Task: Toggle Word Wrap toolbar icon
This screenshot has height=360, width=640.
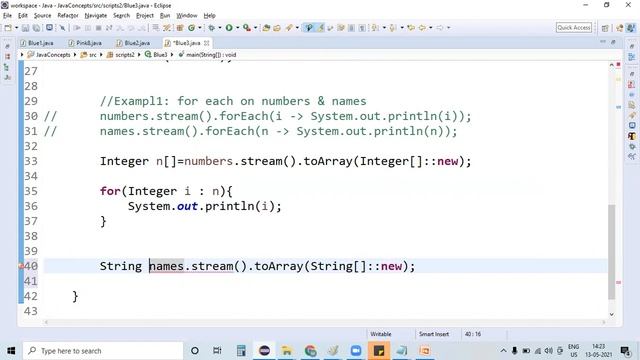Action: 330,28
